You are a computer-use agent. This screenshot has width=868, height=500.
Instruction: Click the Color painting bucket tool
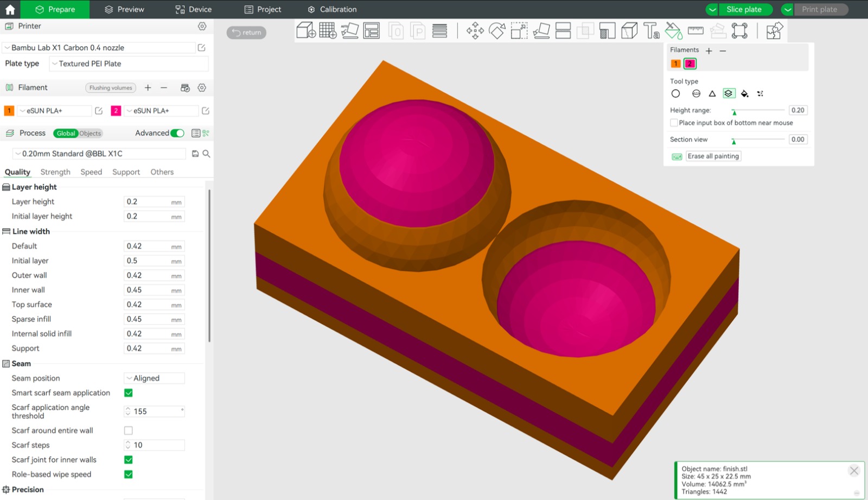tap(673, 31)
